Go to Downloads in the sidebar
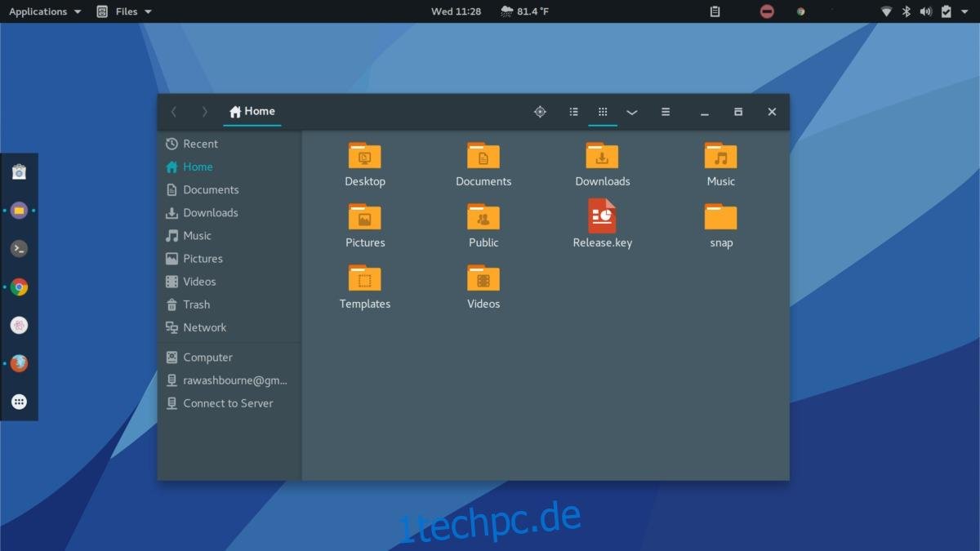This screenshot has width=980, height=551. (x=229, y=212)
